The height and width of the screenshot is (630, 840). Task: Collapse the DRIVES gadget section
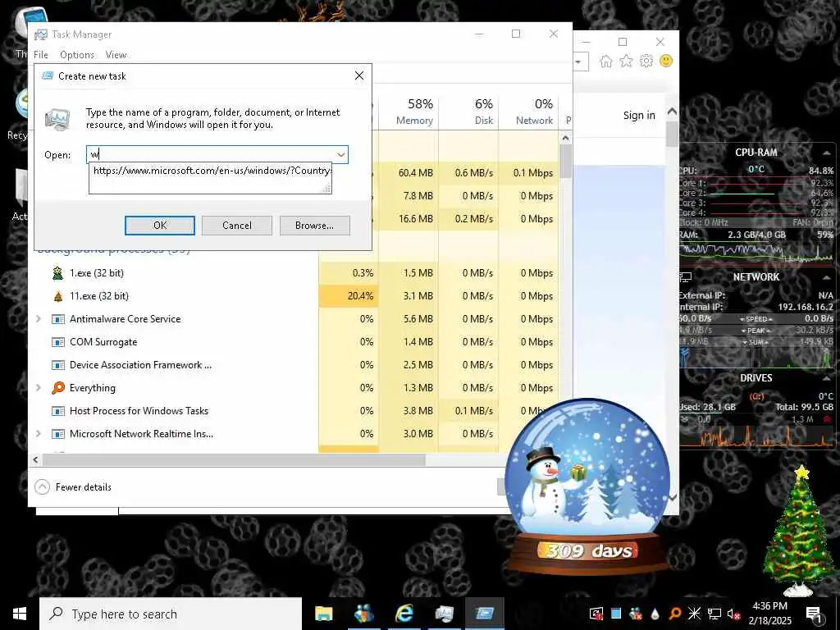coord(827,377)
